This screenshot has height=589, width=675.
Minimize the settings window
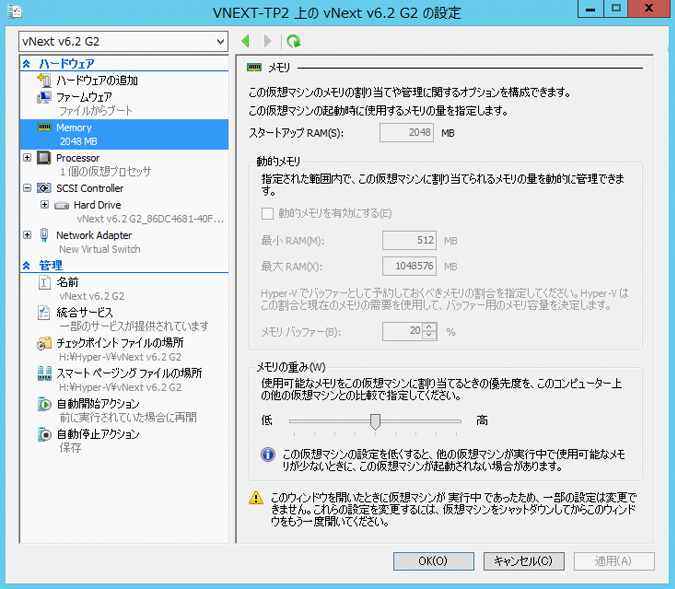coord(590,8)
